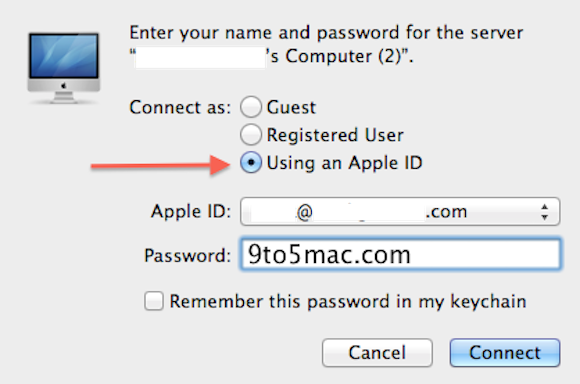Click the Registered User label text

(x=335, y=135)
